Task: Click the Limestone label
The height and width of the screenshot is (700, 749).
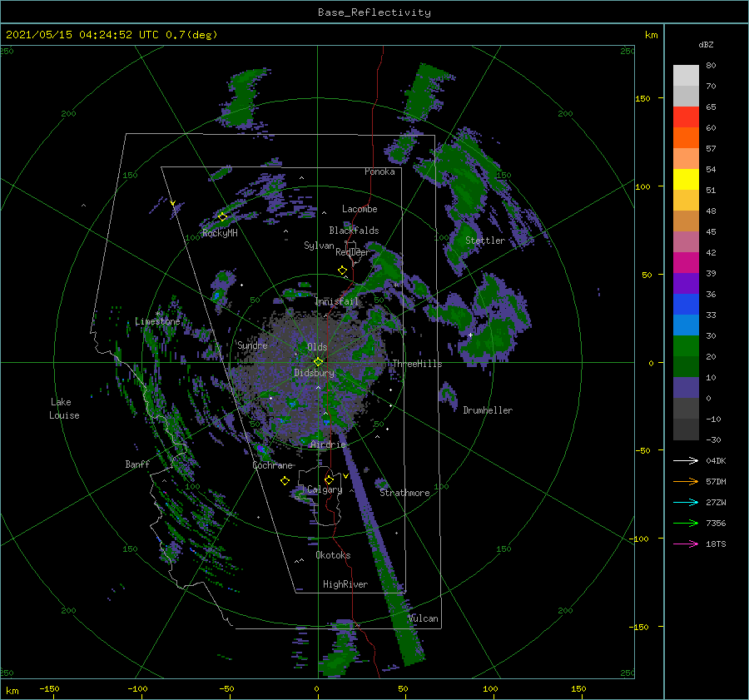Action: click(x=157, y=321)
